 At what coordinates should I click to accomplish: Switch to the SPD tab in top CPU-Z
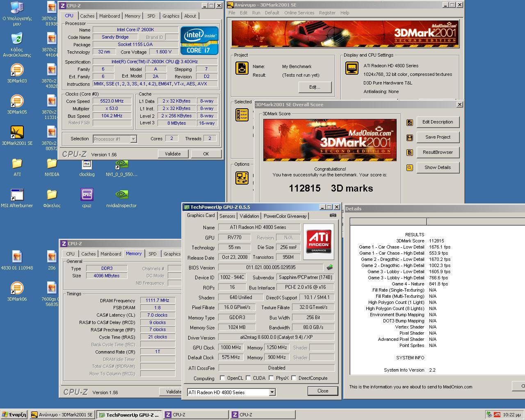151,16
